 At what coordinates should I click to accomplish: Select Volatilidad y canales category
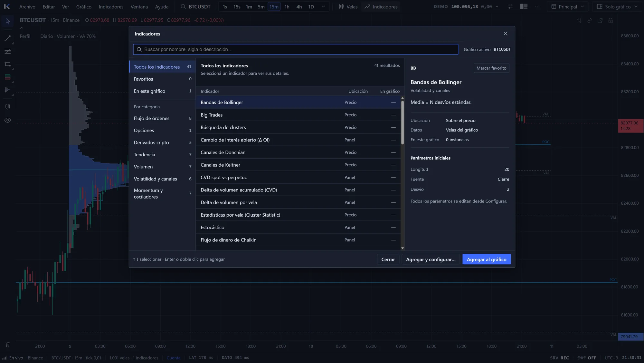click(x=162, y=179)
